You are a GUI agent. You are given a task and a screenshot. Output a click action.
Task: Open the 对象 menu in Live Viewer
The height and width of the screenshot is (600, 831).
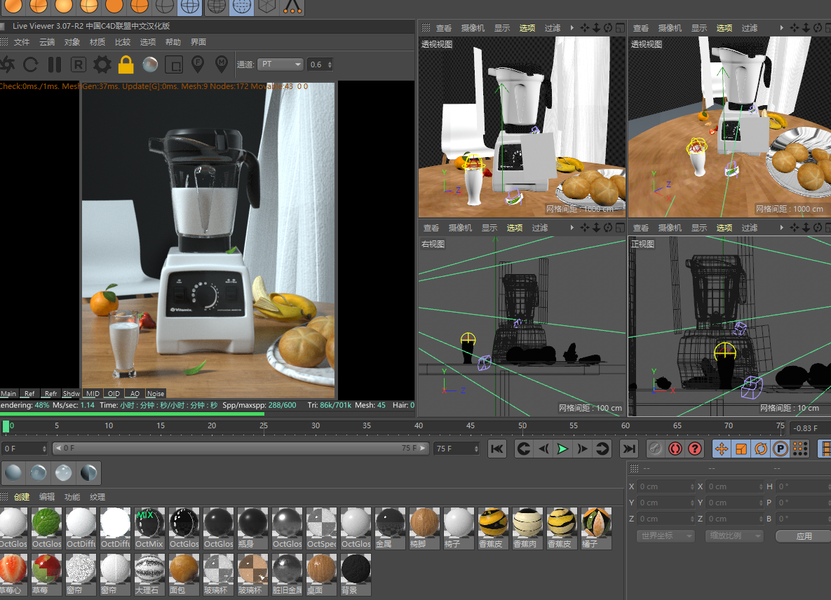72,42
